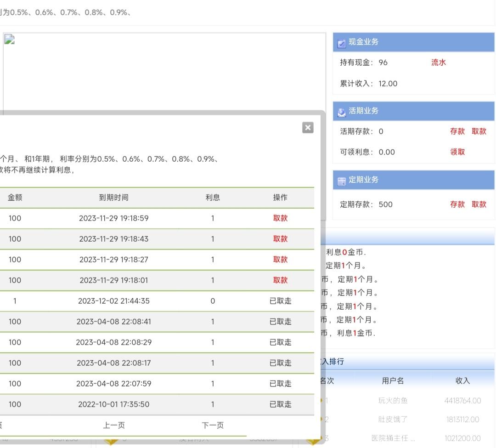Go to next page 下一页

(x=213, y=425)
